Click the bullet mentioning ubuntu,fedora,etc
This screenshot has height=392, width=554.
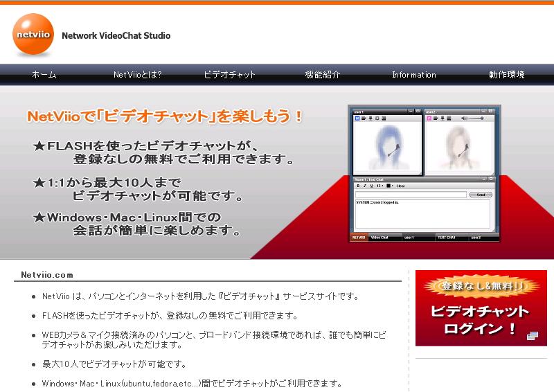coord(193,383)
